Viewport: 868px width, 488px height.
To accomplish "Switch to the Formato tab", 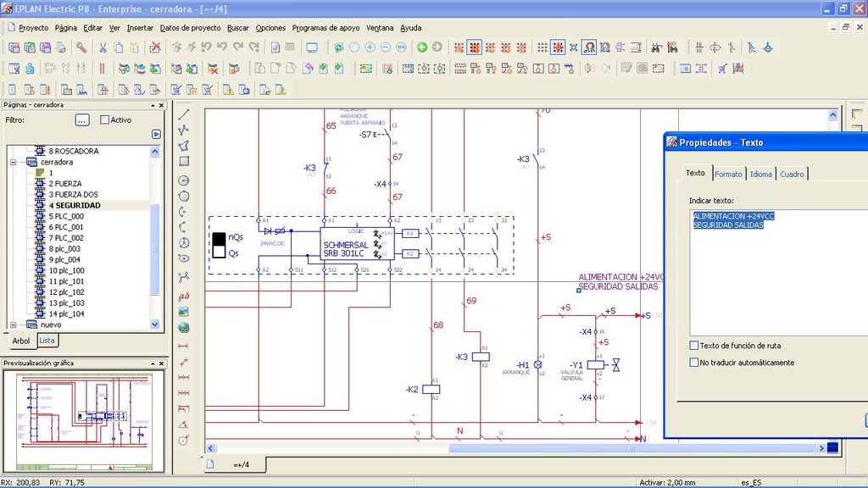I will (728, 174).
